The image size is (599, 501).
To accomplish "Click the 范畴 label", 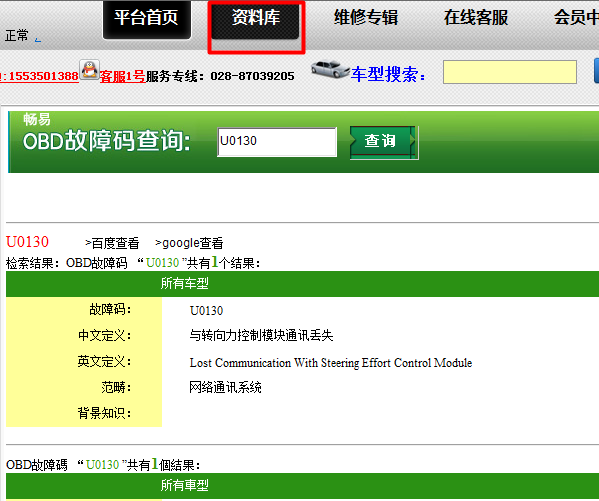I will point(116,387).
